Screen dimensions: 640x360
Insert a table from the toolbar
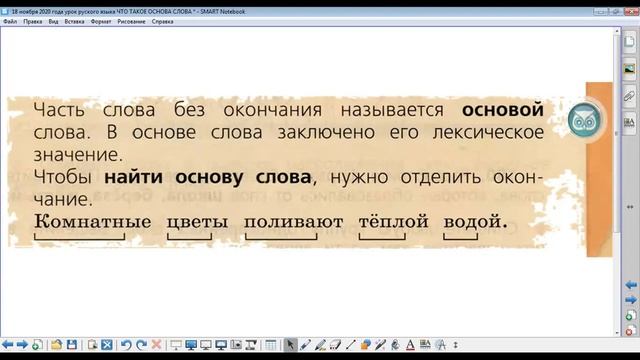tap(271, 345)
